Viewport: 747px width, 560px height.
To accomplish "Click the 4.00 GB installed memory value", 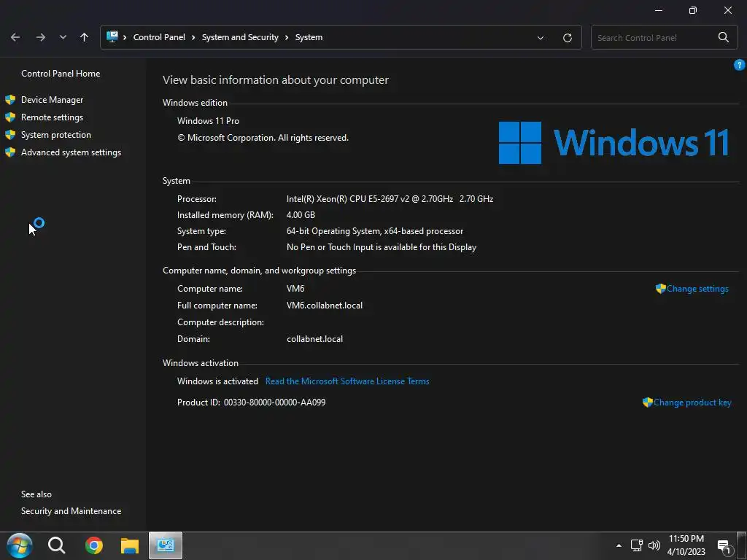I will (301, 215).
